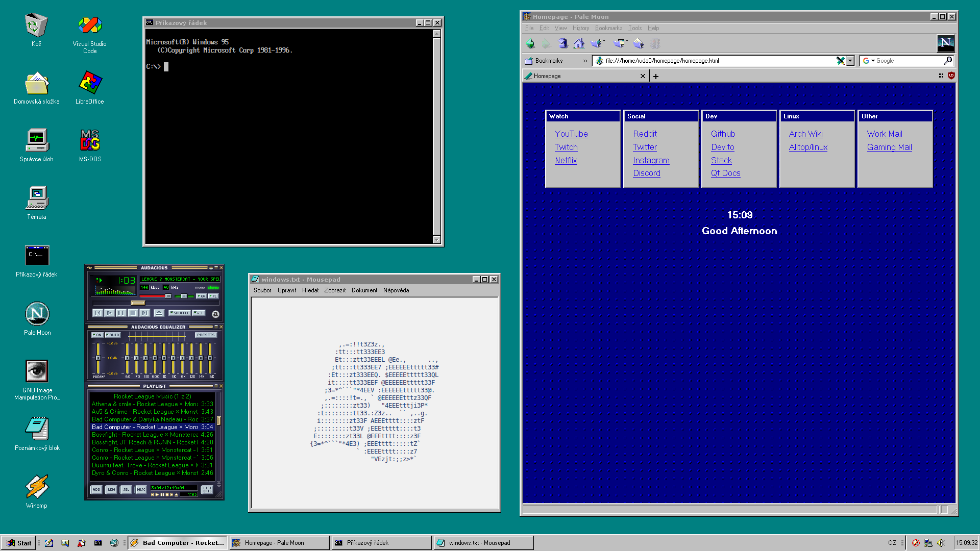
Task: Toggle the EQ window button in Audacious
Action: [x=201, y=296]
